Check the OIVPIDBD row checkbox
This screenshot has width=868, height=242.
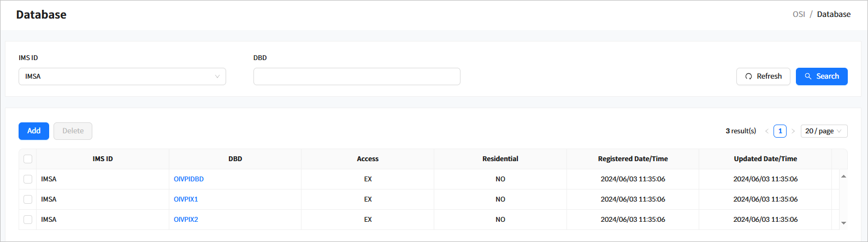click(28, 179)
